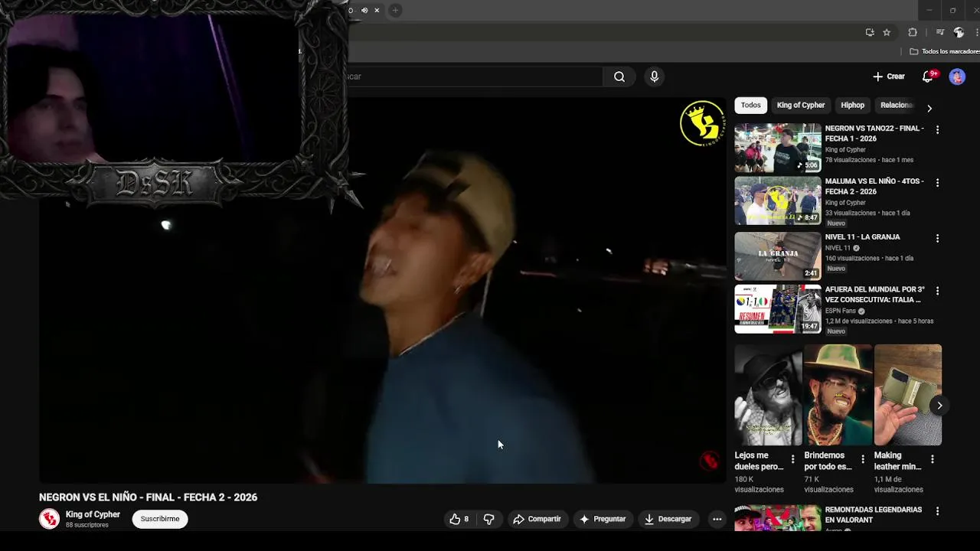Click the video title text
980x551 pixels.
pos(148,497)
